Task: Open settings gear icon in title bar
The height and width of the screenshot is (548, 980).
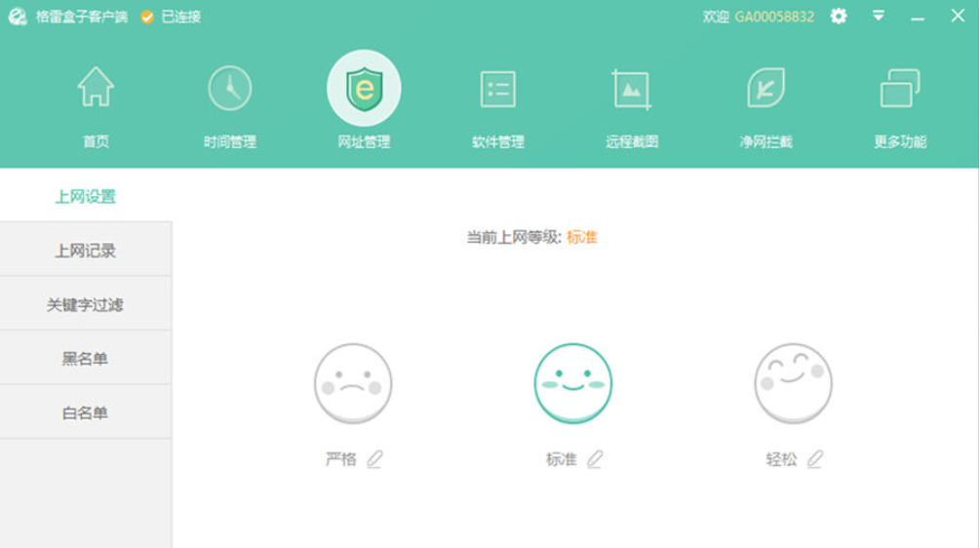Action: [x=839, y=17]
